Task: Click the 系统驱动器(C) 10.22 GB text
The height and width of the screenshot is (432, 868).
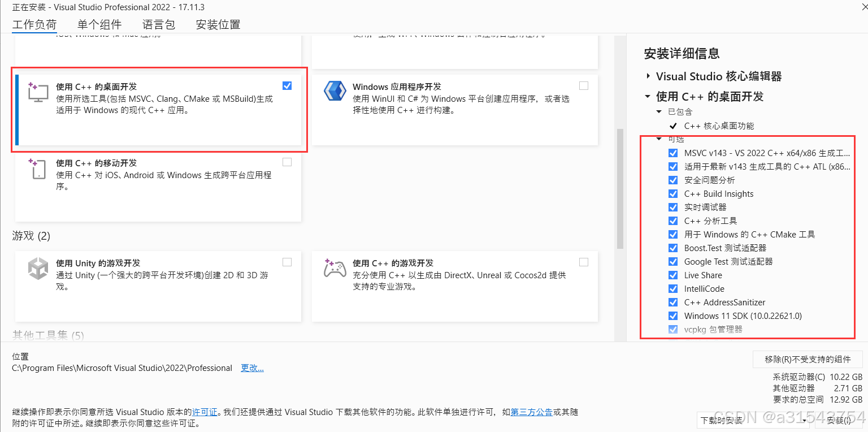Action: click(x=818, y=377)
